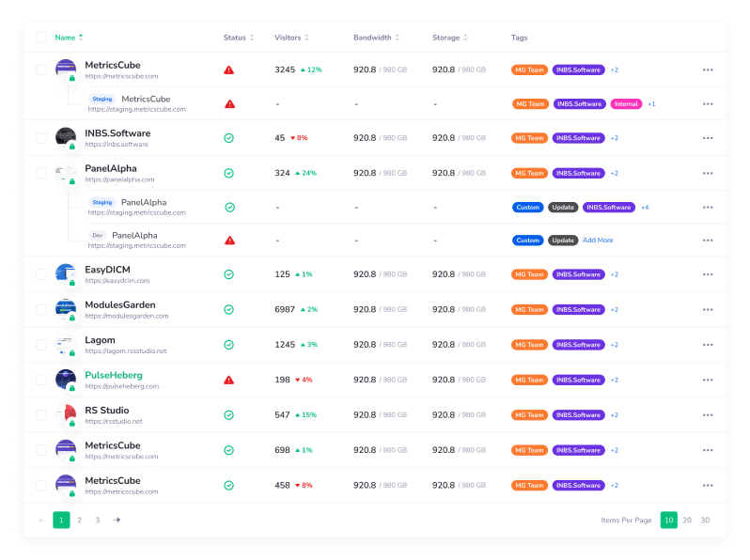Screen dimensions: 750x560
Task: Expand +1 more tags on Staging MetricsCube row
Action: tap(651, 103)
